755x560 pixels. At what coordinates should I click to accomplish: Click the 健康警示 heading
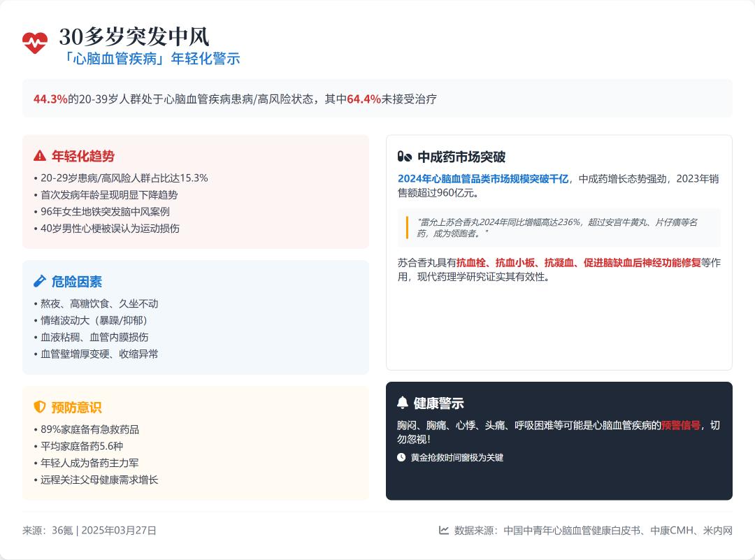438,403
